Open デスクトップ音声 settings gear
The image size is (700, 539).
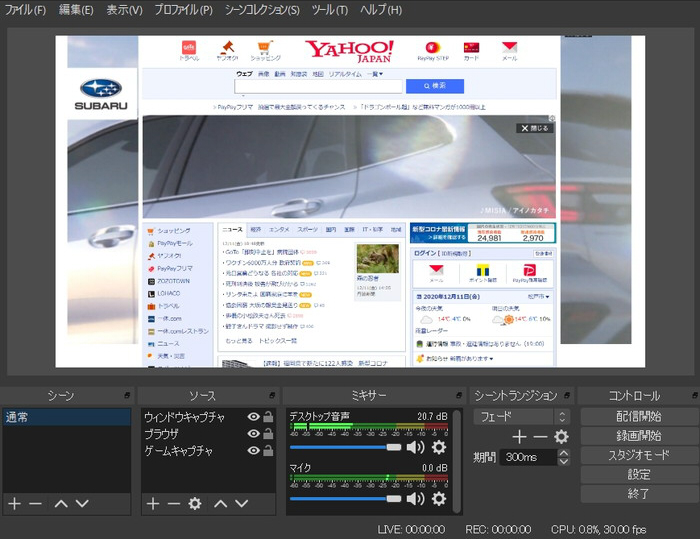(439, 447)
